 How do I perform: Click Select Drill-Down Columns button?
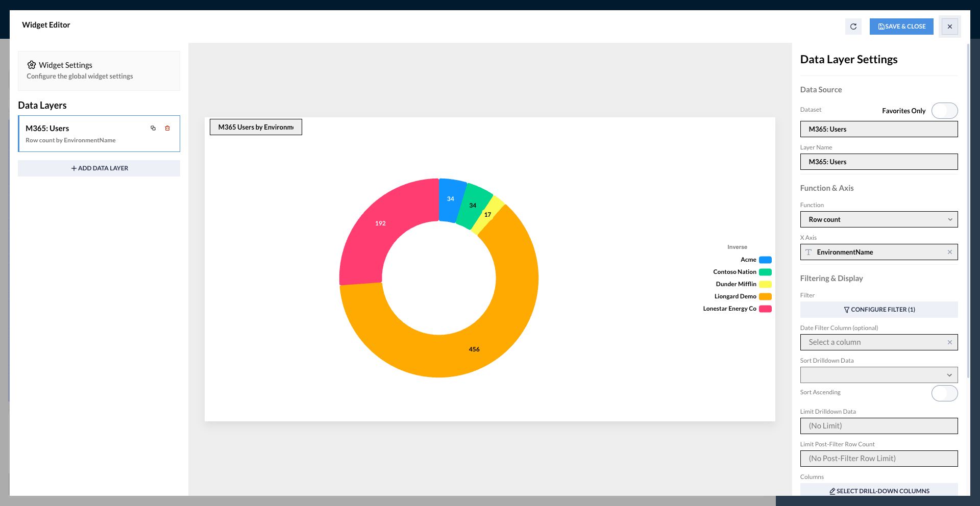coord(879,490)
